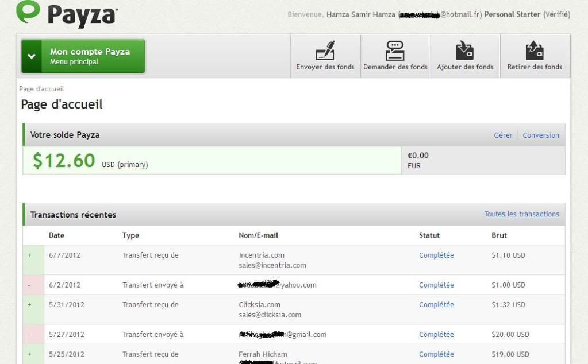Click Transfert reçu de on 5/31/2012 row
Screen dimensions: 588x364
coord(151,305)
